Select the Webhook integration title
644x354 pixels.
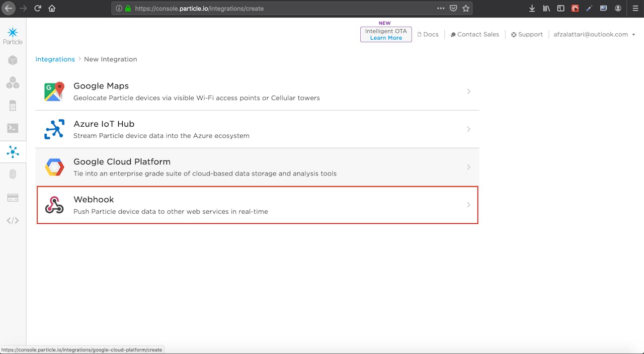(x=94, y=199)
